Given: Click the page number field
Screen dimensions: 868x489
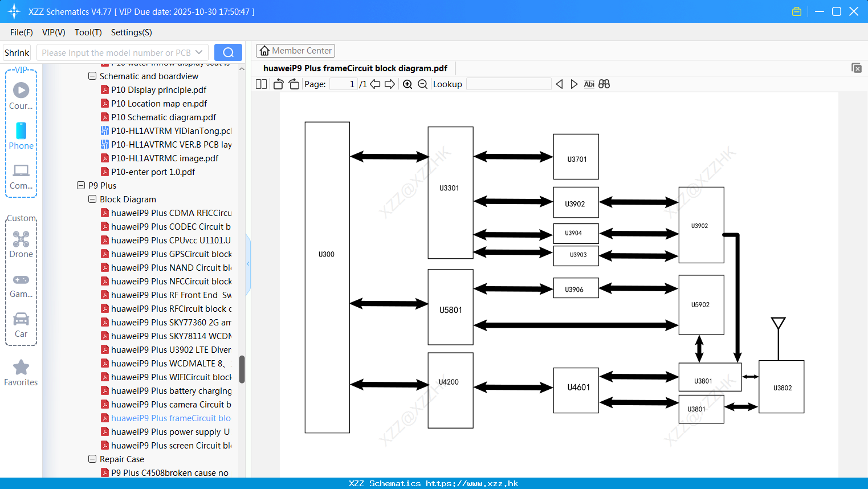Looking at the screenshot, I should (344, 84).
